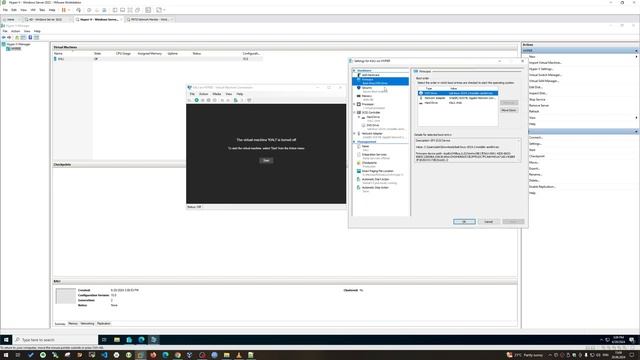Confirm settings with the OK button
The width and height of the screenshot is (640, 360).
pos(464,222)
